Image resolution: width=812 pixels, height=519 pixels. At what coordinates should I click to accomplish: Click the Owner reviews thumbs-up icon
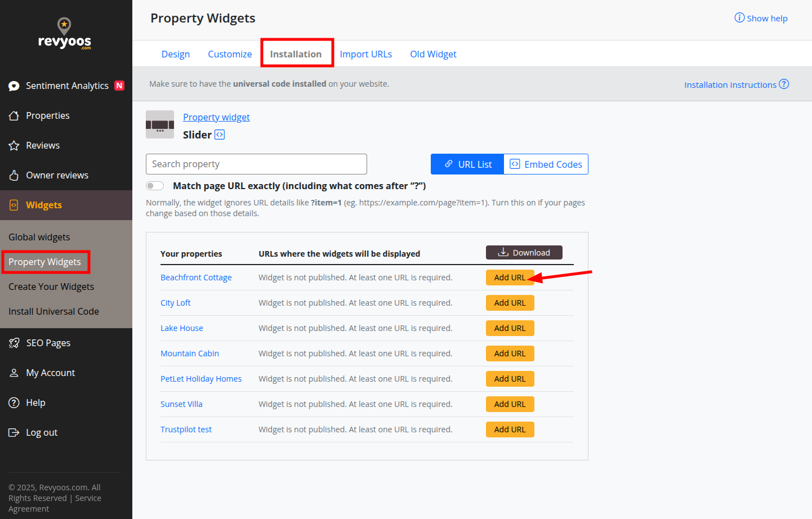pyautogui.click(x=14, y=176)
